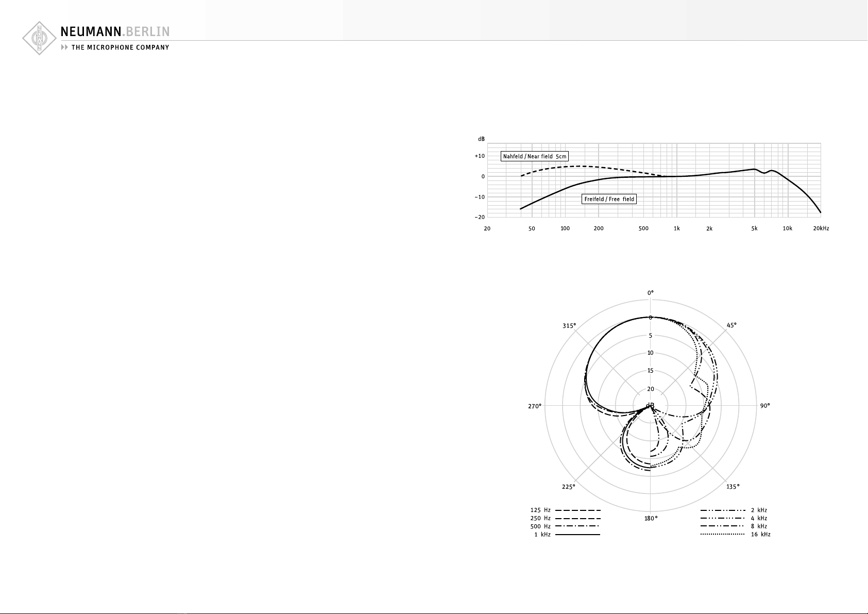Click the 16 kHz dotted legend line
The image size is (868, 614).
(x=723, y=535)
